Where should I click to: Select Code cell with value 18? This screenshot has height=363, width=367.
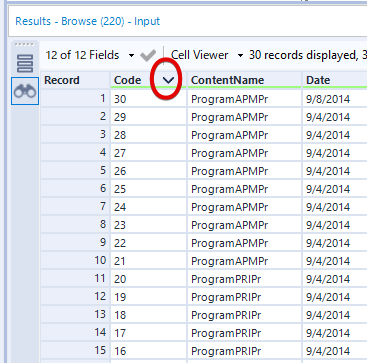pos(149,315)
